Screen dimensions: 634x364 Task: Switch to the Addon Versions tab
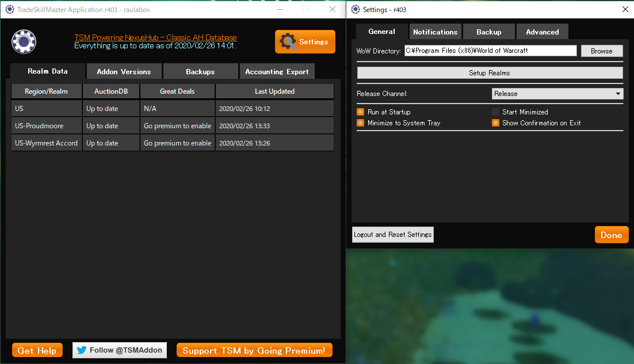pyautogui.click(x=124, y=71)
